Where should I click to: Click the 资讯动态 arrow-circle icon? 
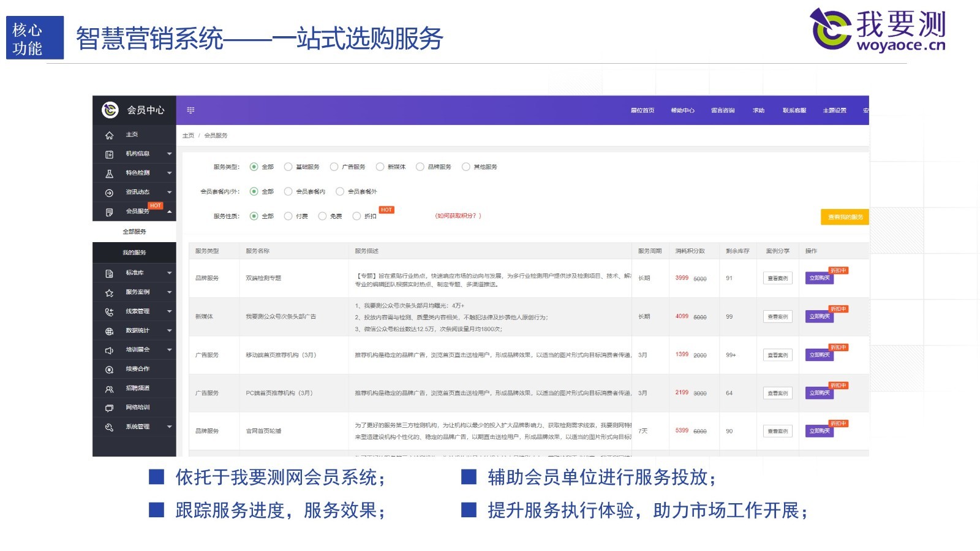[109, 192]
